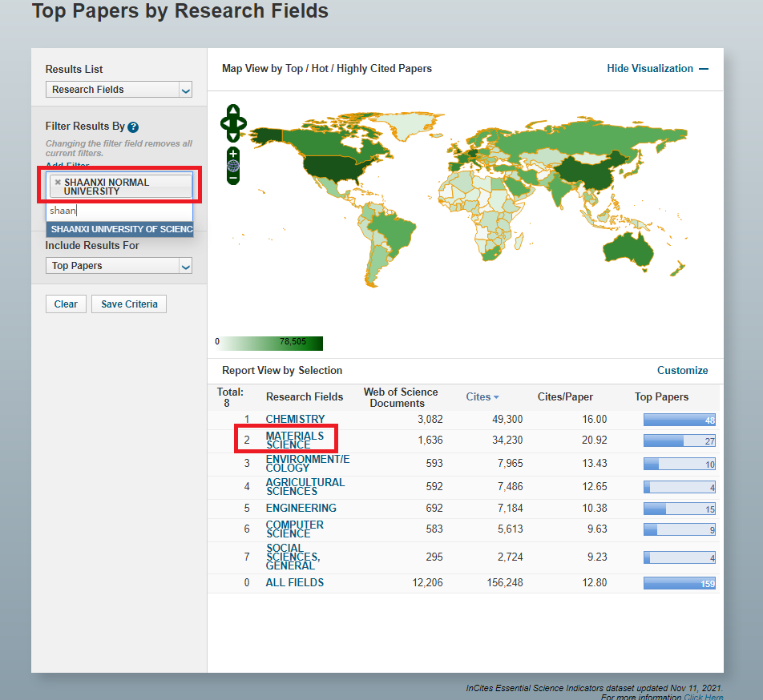763x700 pixels.
Task: Click Save Criteria button
Action: pos(129,304)
